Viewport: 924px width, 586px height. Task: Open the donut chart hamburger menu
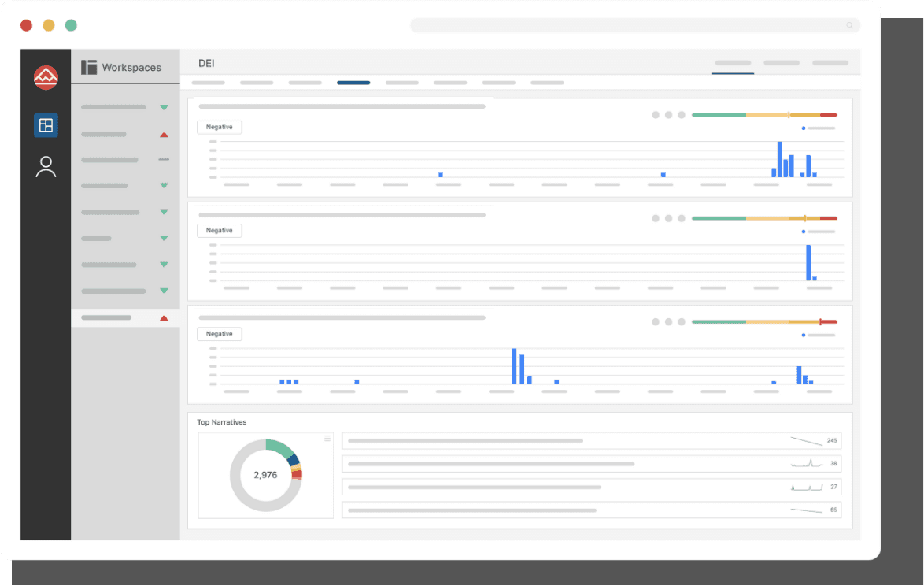(327, 438)
